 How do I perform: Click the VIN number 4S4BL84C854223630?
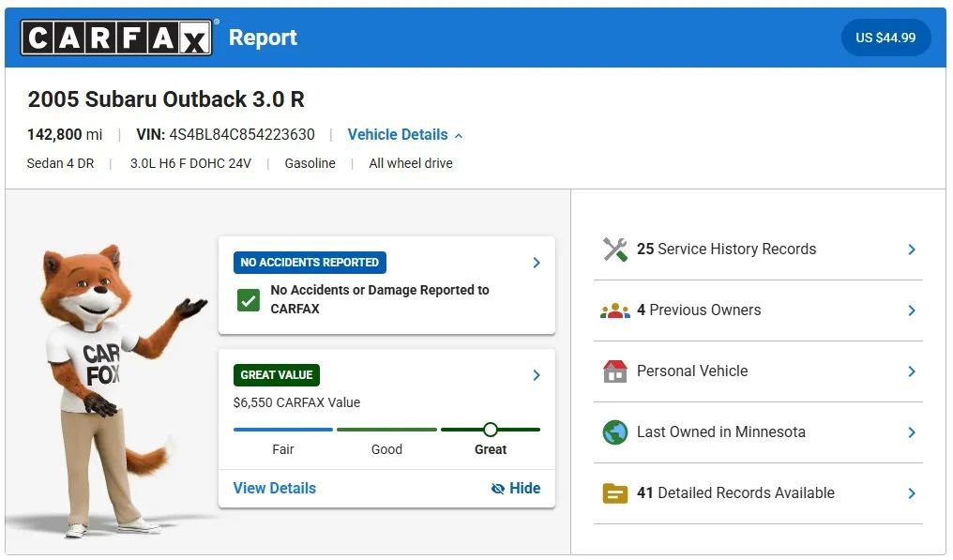click(x=242, y=134)
